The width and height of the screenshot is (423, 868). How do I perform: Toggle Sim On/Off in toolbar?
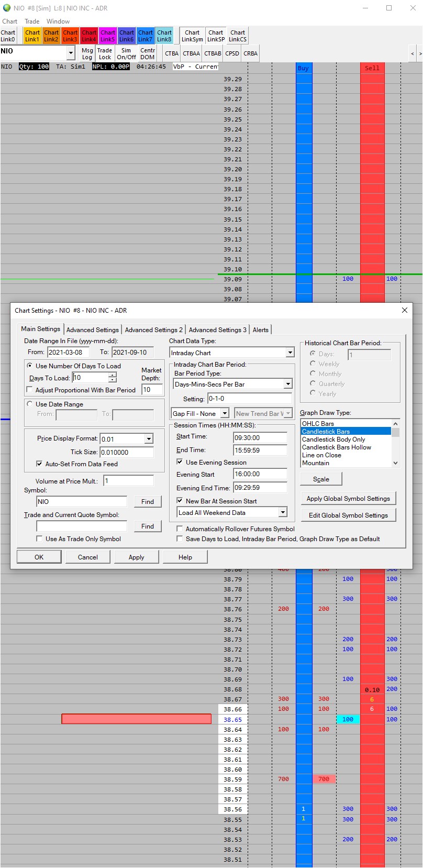point(126,54)
